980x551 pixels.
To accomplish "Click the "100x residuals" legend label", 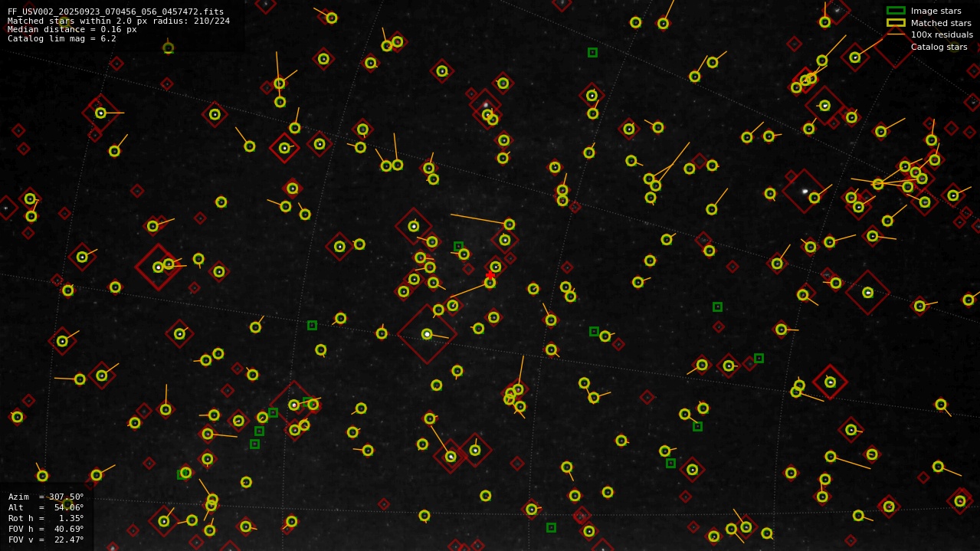I will click(942, 34).
